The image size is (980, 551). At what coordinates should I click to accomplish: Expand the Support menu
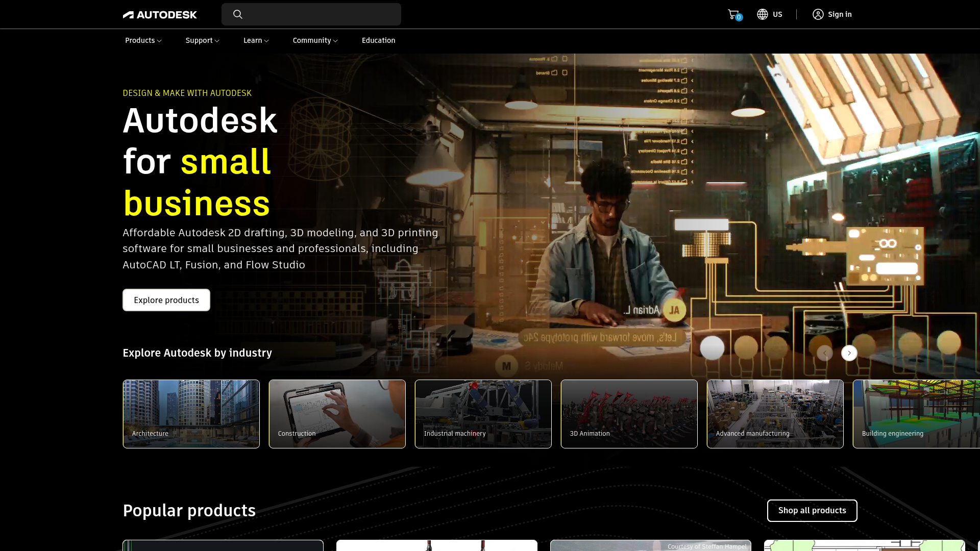coord(203,40)
